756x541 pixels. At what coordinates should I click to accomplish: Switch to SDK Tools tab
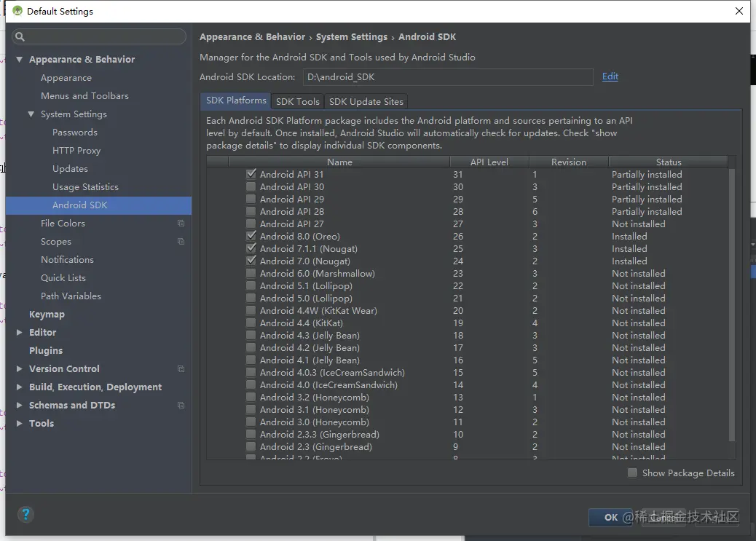(x=297, y=102)
